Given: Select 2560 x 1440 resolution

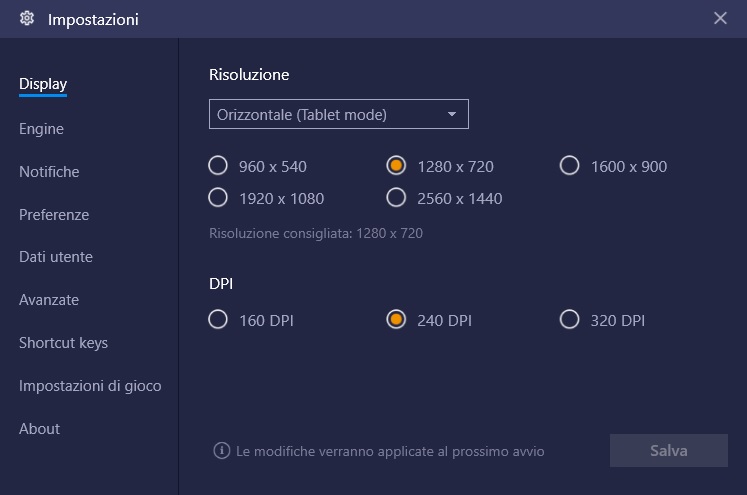Looking at the screenshot, I should 397,198.
